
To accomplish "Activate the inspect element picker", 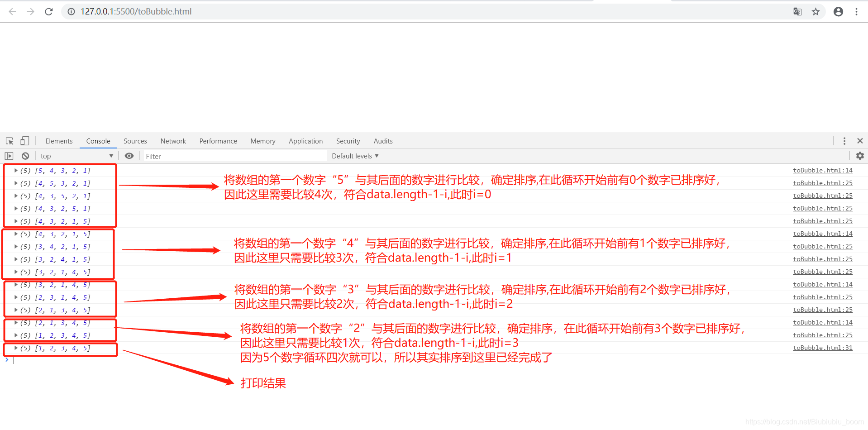I will 10,141.
